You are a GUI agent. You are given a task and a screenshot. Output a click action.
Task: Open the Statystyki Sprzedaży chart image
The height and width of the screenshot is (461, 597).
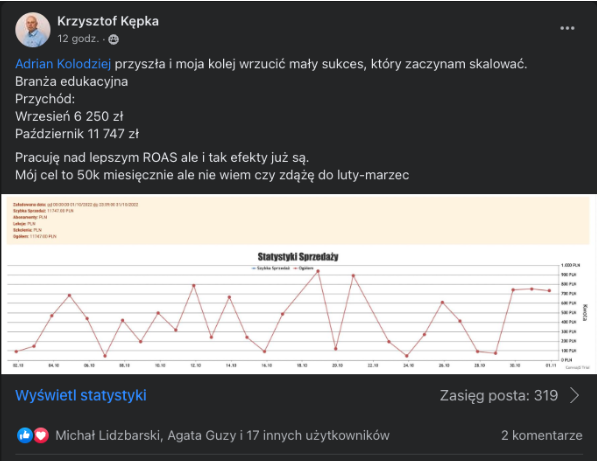click(x=298, y=284)
